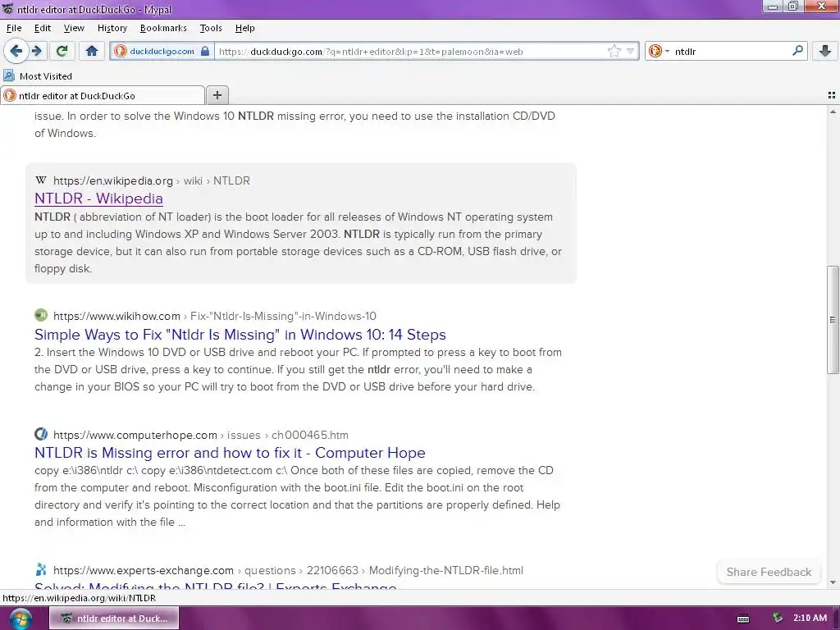840x630 pixels.
Task: Click the Share Feedback button
Action: click(769, 572)
